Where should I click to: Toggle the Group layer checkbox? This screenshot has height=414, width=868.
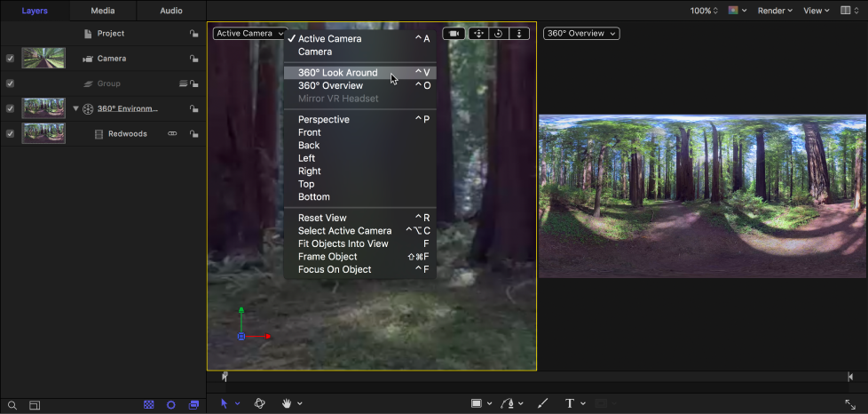point(10,84)
